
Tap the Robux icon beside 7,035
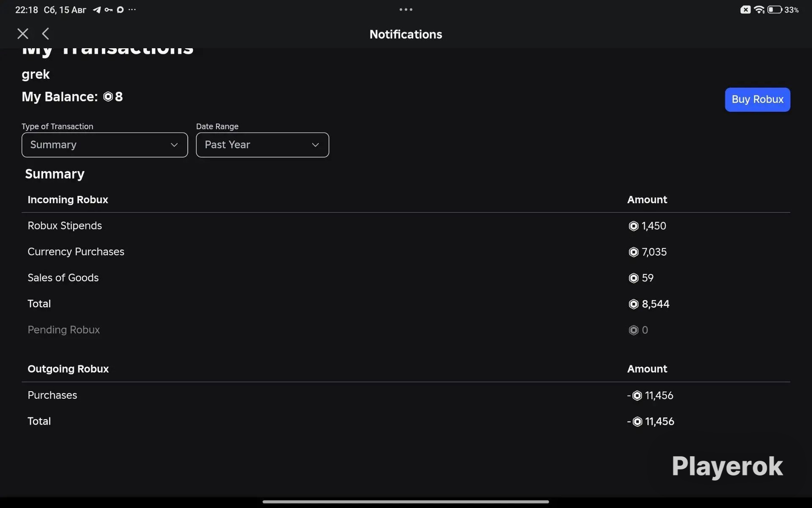click(x=633, y=252)
